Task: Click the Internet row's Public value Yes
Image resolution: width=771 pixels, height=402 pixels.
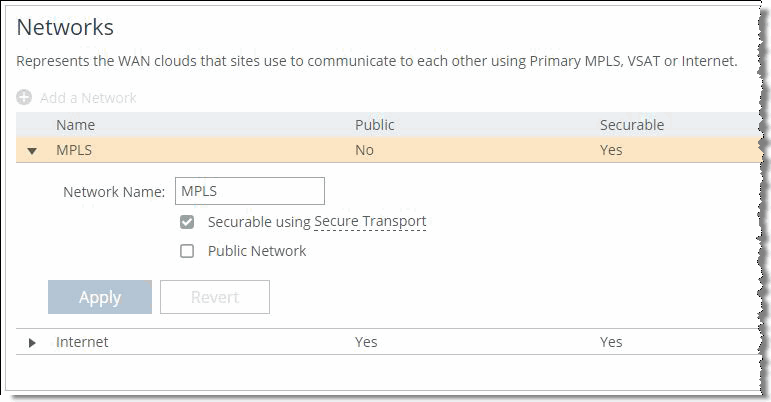Action: coord(366,342)
